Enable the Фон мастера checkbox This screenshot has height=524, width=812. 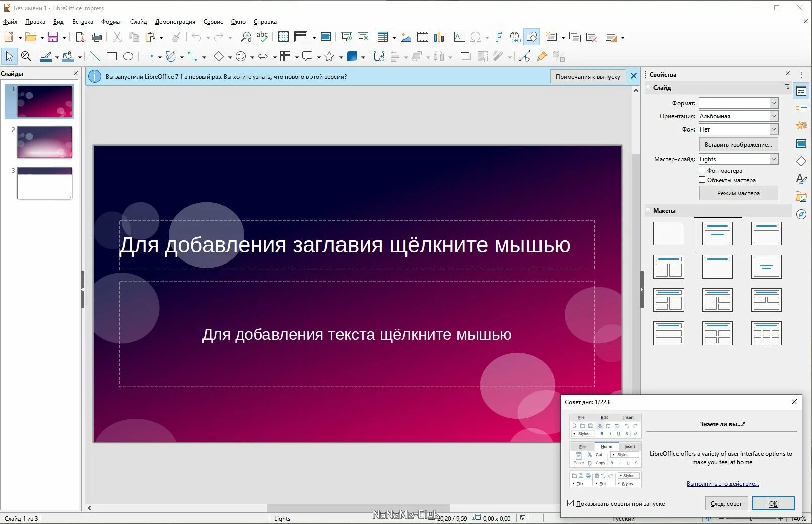tap(702, 170)
